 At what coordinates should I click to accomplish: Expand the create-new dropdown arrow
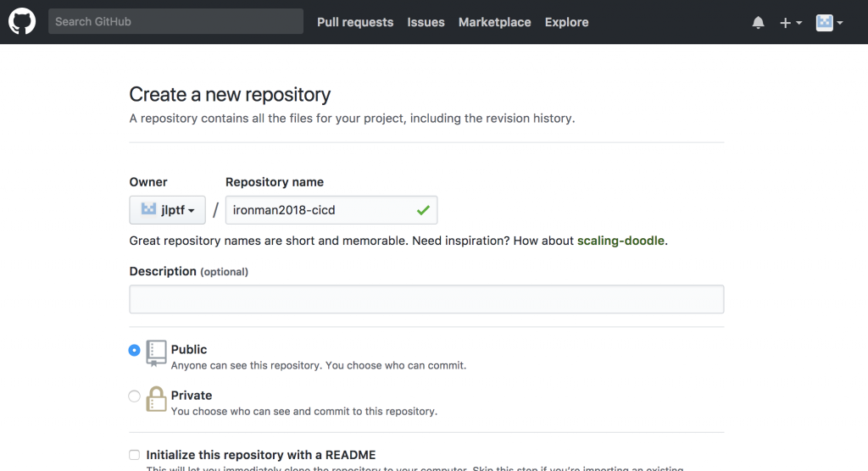[798, 23]
